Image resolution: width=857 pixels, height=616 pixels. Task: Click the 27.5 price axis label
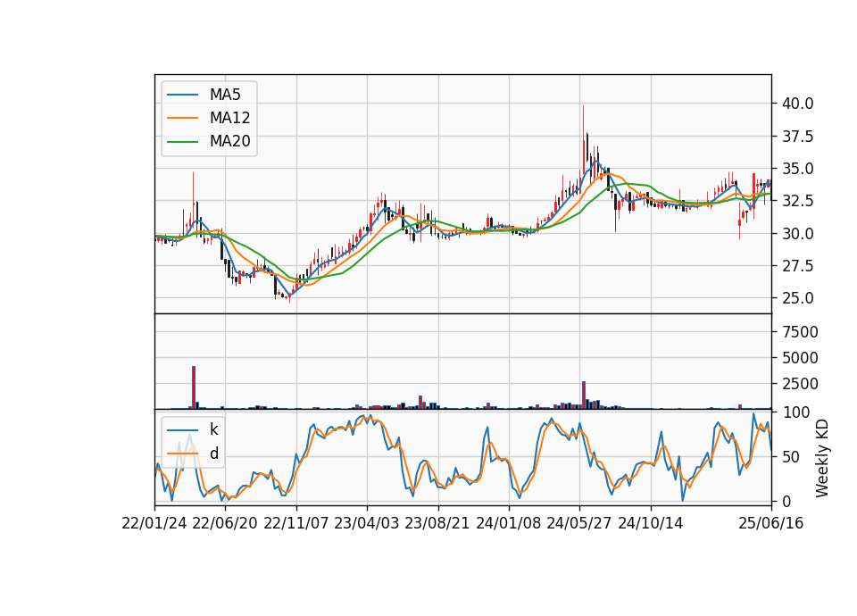(x=798, y=266)
